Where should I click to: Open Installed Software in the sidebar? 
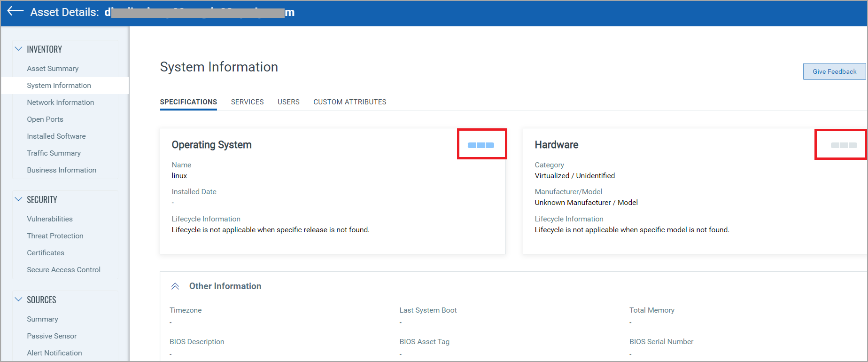(56, 136)
